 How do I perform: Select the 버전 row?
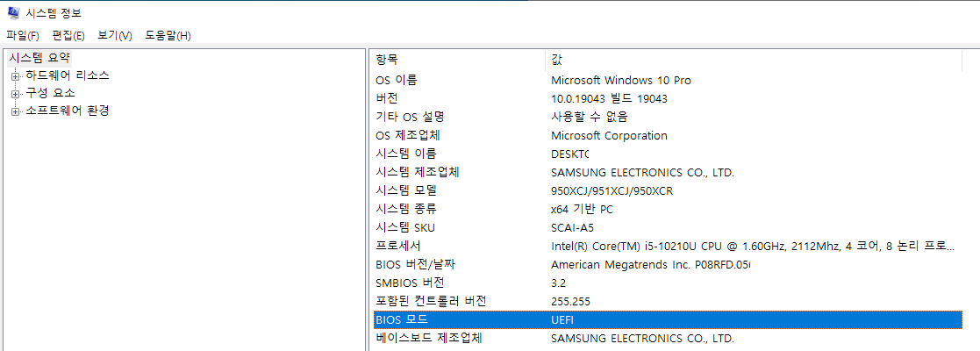(668, 98)
